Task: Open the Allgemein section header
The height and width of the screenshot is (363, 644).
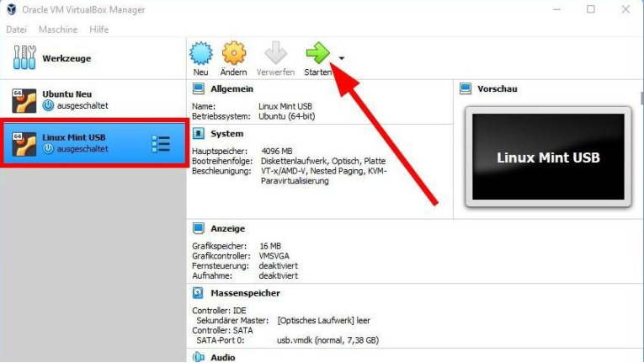Action: coord(232,88)
